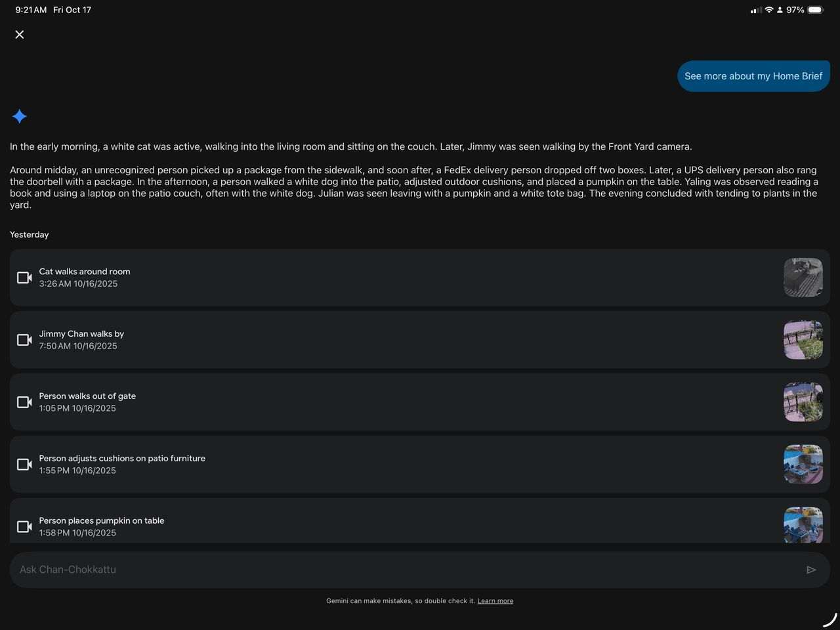Open the cat walking event thumbnail
The height and width of the screenshot is (630, 840).
803,278
